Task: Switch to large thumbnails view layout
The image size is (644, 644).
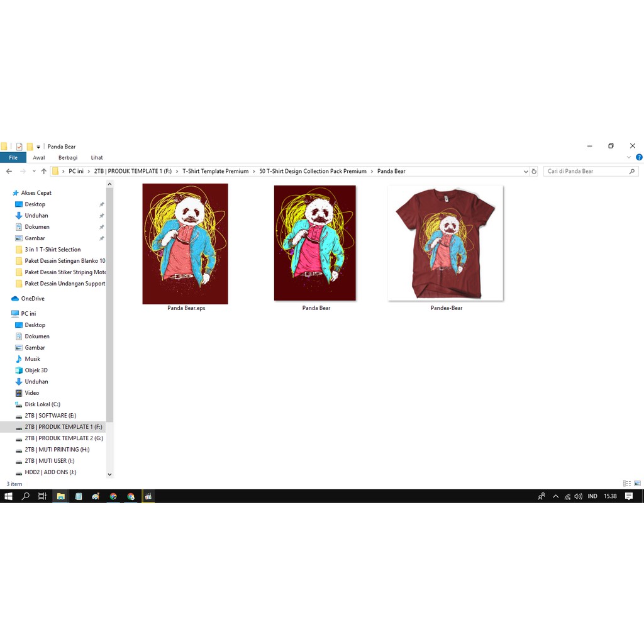Action: pos(637,484)
